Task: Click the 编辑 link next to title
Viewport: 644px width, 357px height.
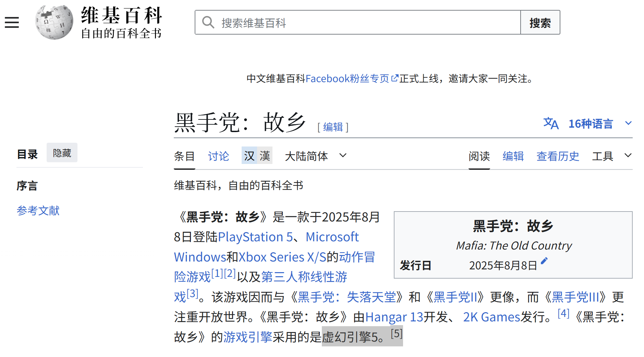Action: click(x=333, y=127)
